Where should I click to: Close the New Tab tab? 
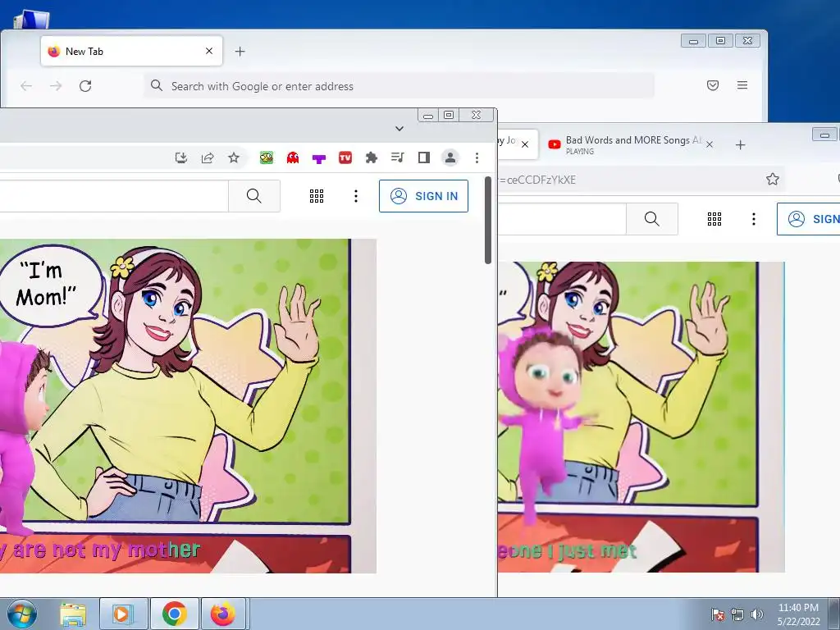click(209, 51)
